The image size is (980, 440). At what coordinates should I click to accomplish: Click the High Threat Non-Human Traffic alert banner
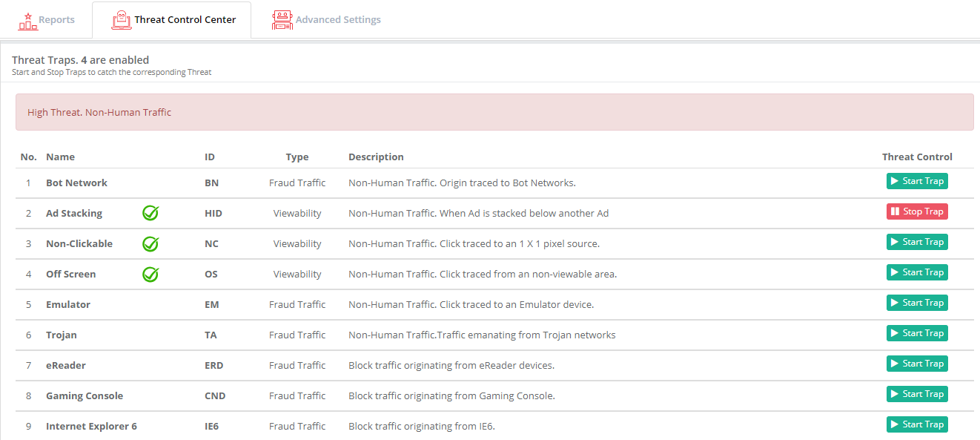pyautogui.click(x=494, y=112)
